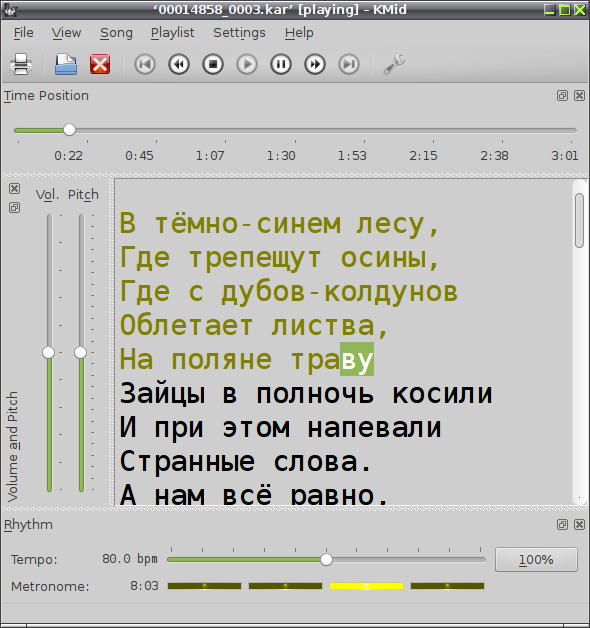Click the lyric line 'Облетает листва,'
590x628 pixels.
point(254,326)
